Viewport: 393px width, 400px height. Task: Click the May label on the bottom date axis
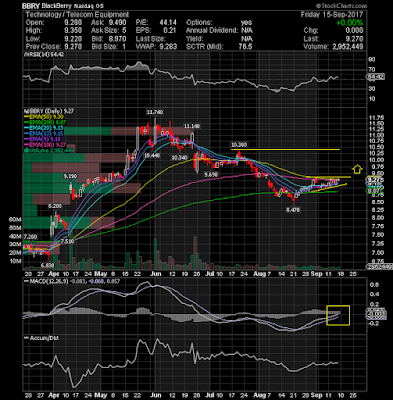100,395
